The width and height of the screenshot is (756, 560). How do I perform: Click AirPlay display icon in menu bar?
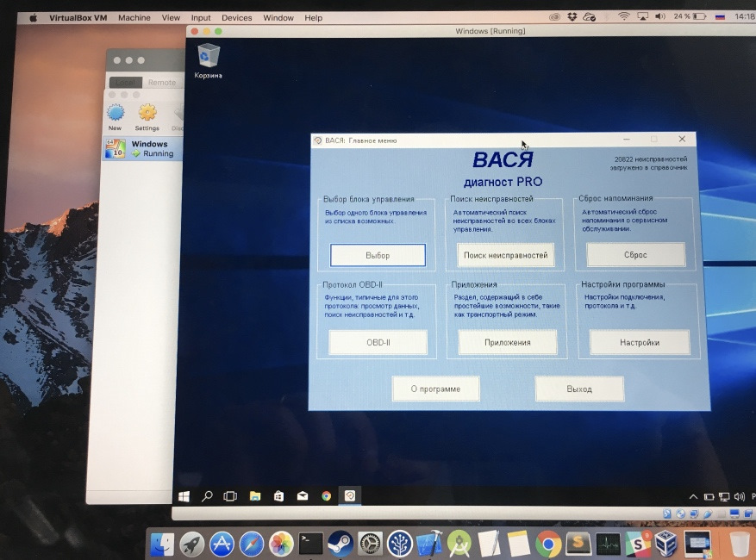click(642, 16)
